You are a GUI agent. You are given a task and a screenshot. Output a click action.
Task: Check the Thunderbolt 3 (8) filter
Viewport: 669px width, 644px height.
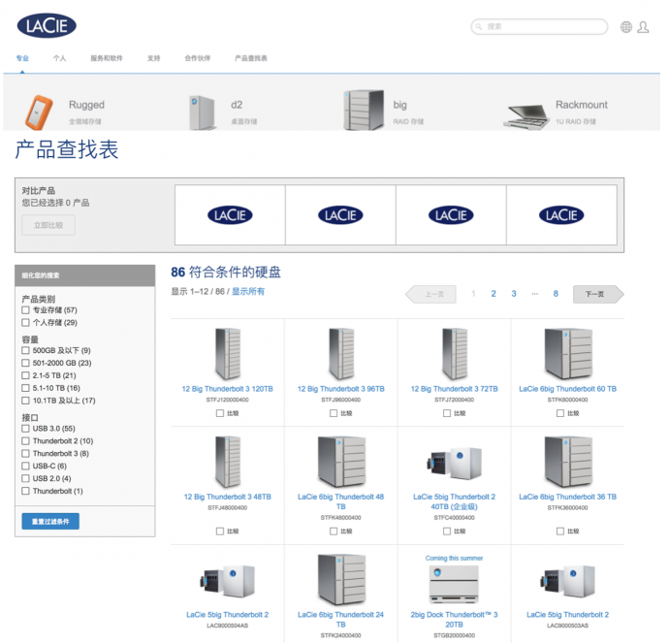tap(25, 453)
